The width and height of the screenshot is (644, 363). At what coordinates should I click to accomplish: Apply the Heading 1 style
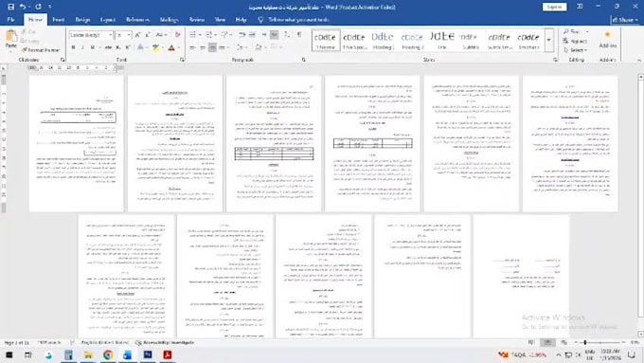383,40
